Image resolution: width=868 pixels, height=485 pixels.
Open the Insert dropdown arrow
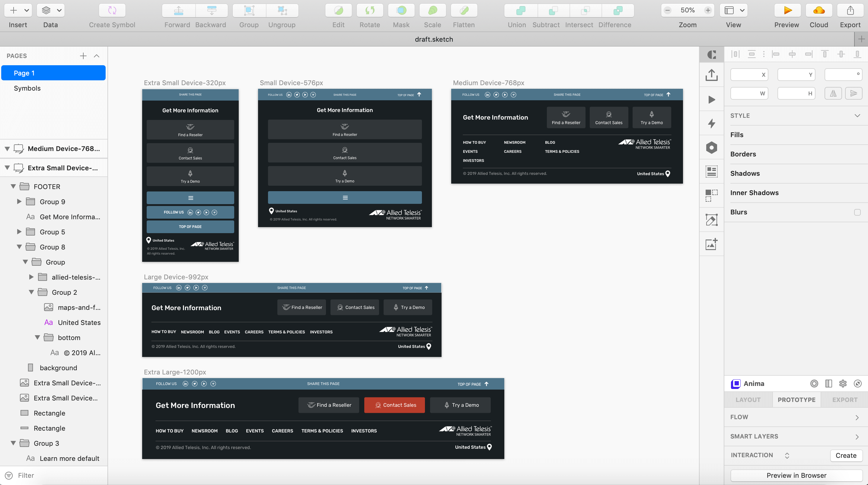[x=27, y=11]
